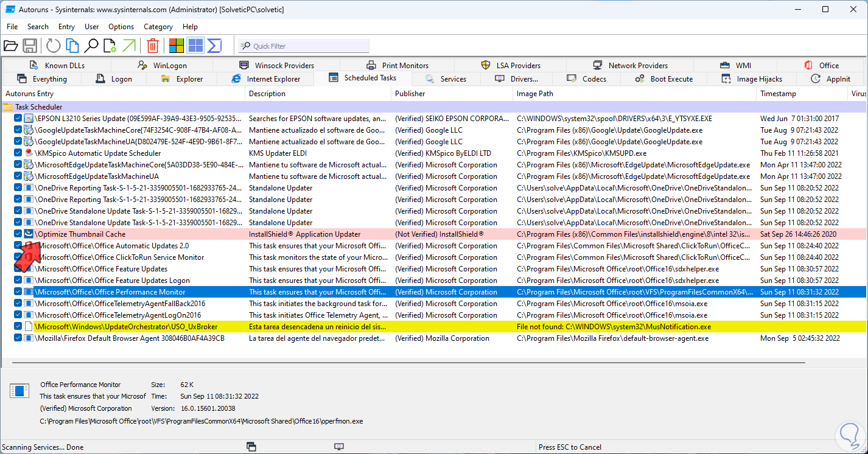The height and width of the screenshot is (454, 868).
Task: Sort by the Publisher column header
Action: (452, 94)
